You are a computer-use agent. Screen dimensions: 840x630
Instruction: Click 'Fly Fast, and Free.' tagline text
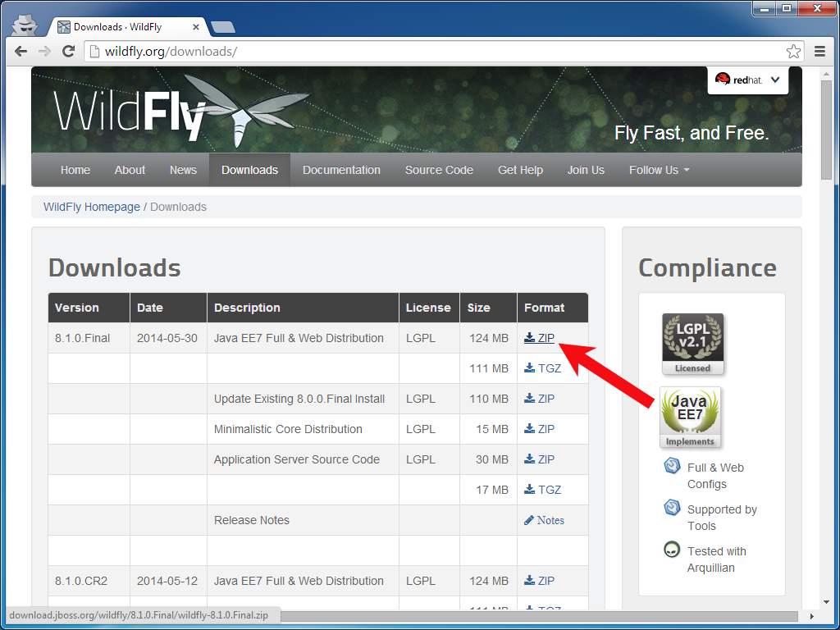692,132
